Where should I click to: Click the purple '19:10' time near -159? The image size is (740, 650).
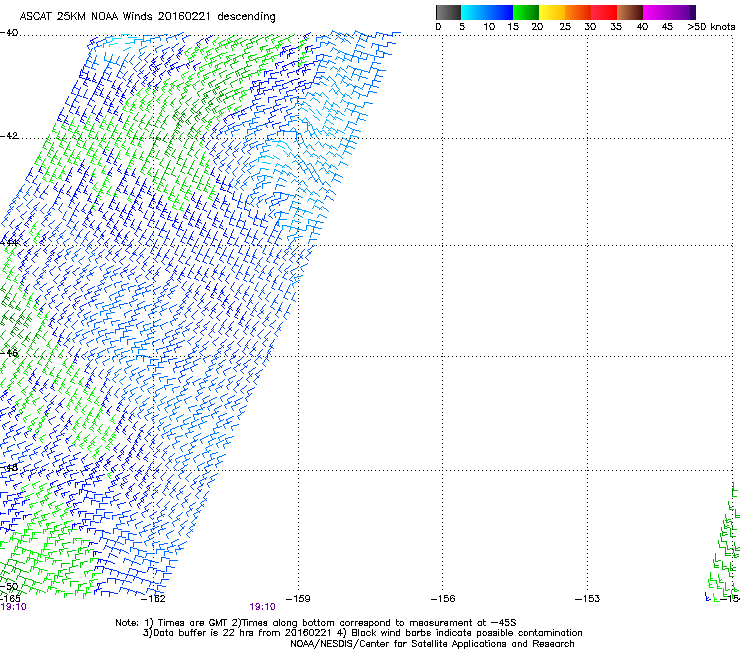(x=262, y=607)
